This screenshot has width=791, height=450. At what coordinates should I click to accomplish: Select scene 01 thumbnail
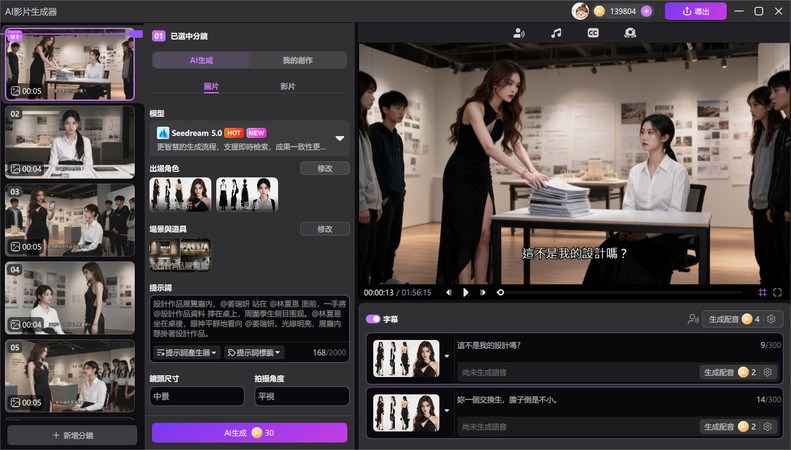[x=70, y=64]
